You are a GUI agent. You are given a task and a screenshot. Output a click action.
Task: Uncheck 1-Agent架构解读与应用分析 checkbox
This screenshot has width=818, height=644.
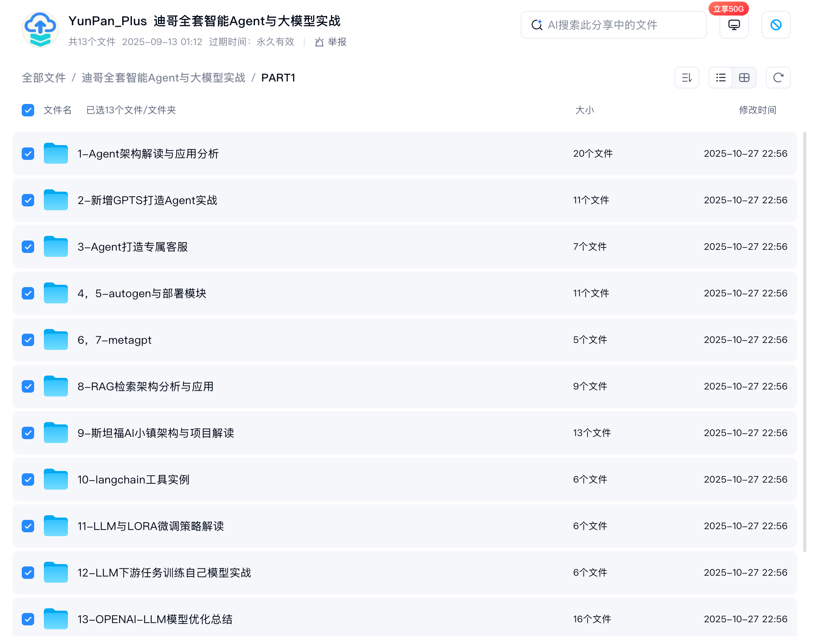click(28, 154)
